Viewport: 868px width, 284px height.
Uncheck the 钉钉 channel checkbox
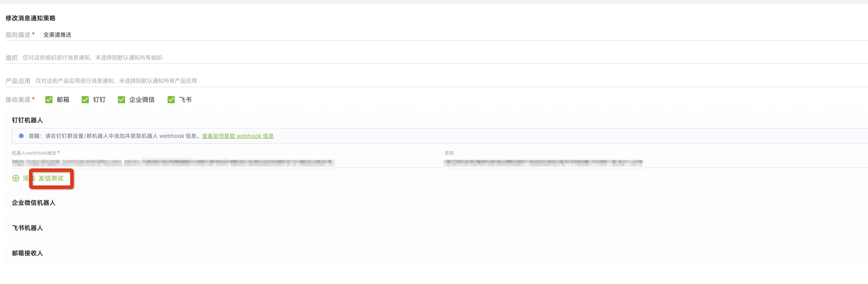[85, 100]
